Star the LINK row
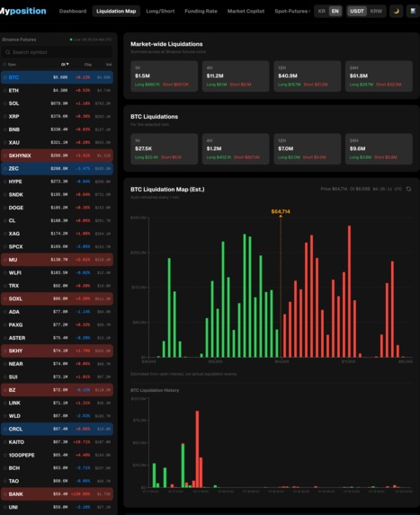Screen dimensions: 420x515 point(4,403)
